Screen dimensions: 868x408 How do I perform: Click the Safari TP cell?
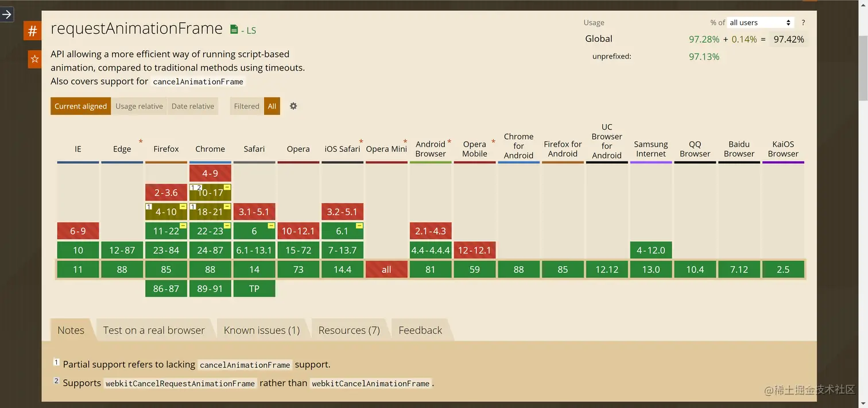(254, 288)
